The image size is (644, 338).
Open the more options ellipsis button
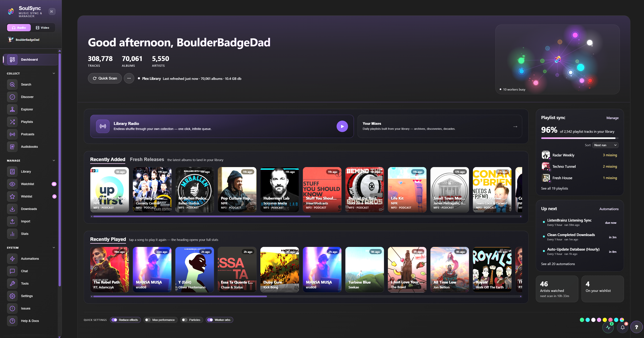pyautogui.click(x=129, y=78)
